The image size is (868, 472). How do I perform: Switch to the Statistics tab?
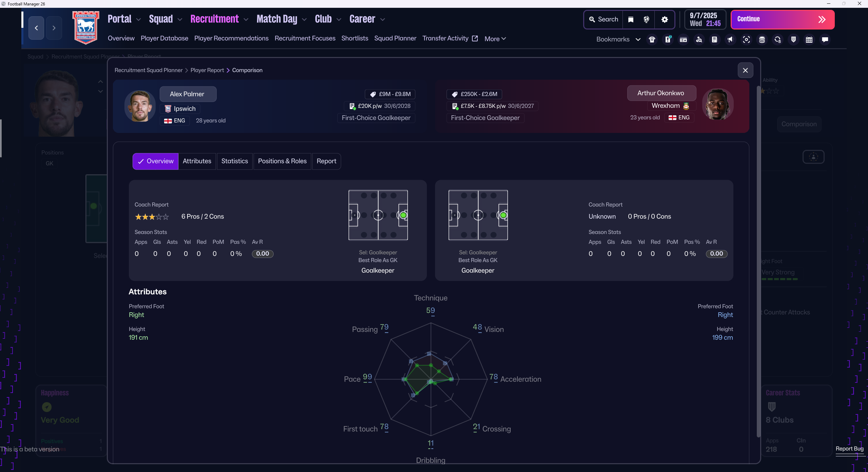point(235,161)
